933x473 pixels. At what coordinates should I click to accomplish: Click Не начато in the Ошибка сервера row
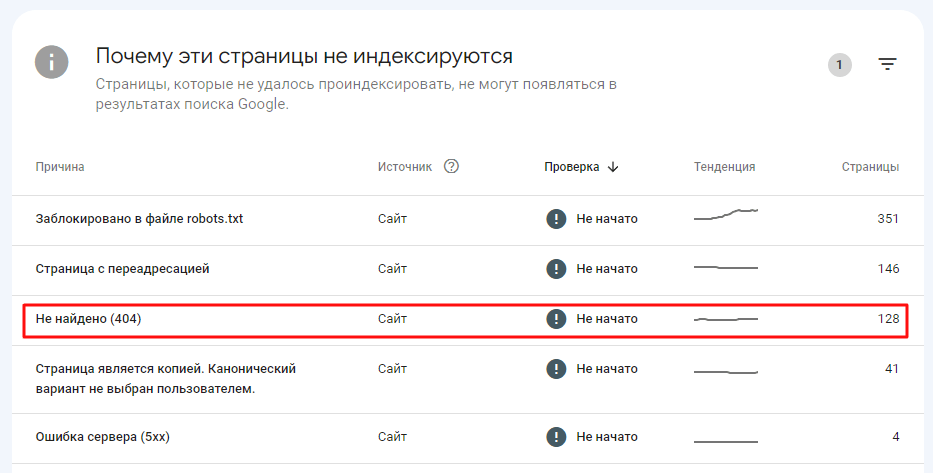(x=607, y=437)
